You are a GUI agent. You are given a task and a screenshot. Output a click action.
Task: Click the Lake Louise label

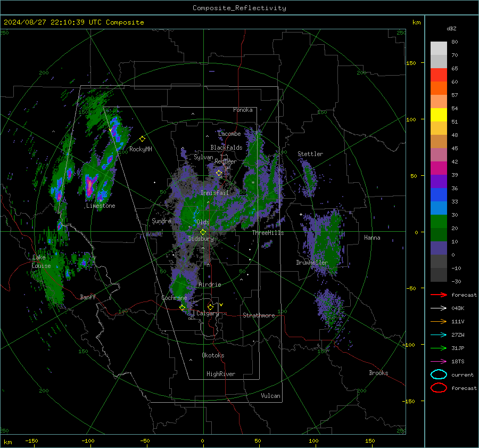41,262
